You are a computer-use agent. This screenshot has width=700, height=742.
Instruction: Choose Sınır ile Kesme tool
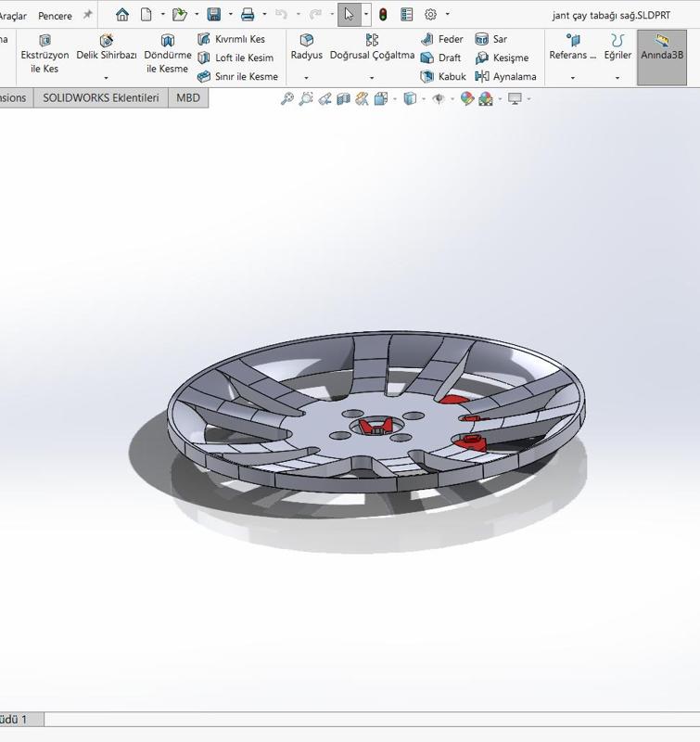point(238,76)
